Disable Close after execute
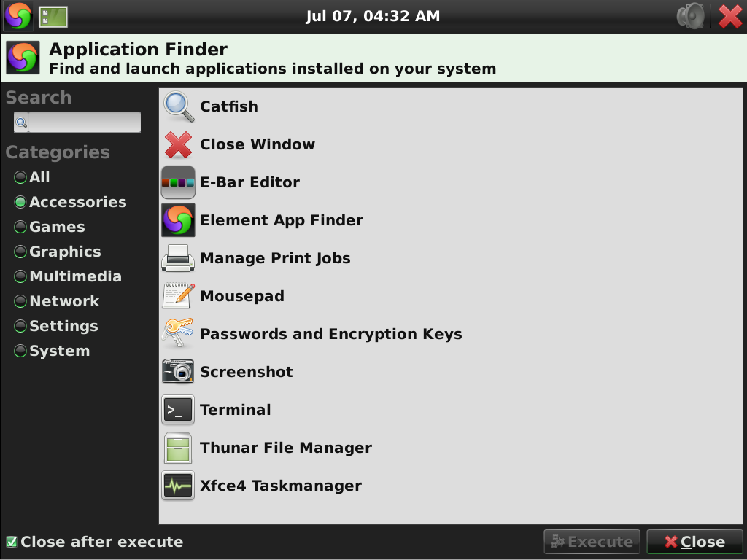 point(12,541)
